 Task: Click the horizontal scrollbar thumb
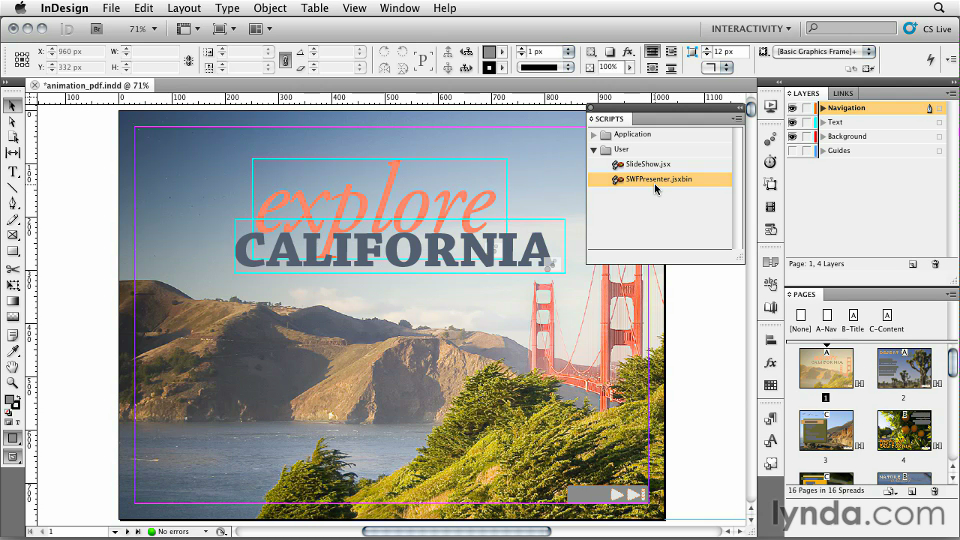point(456,531)
